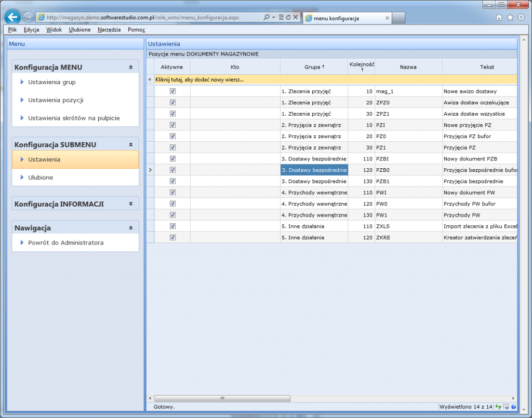Click the blue help icon in status bar
Viewport: 532px width, 418px height.
tap(513, 407)
